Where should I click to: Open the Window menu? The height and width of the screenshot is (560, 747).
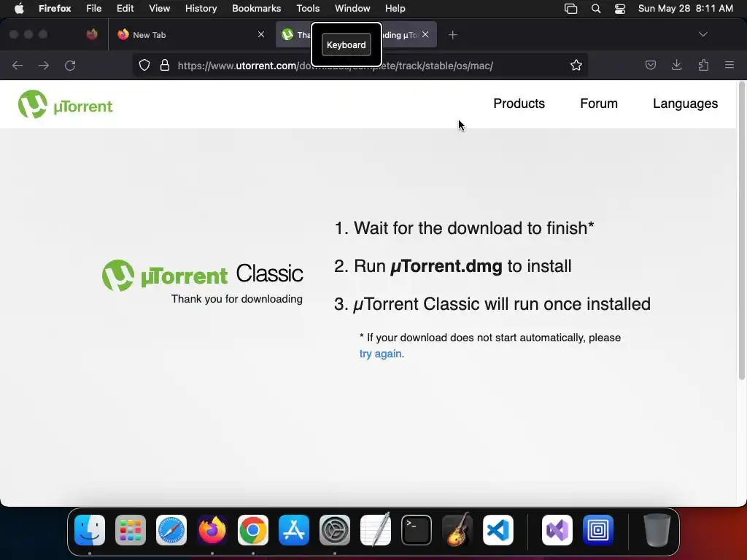(352, 9)
